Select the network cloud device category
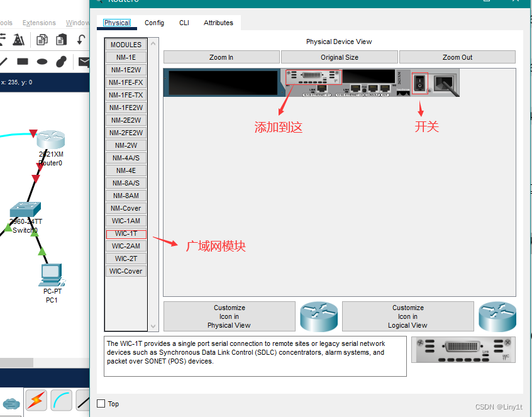 (11, 404)
